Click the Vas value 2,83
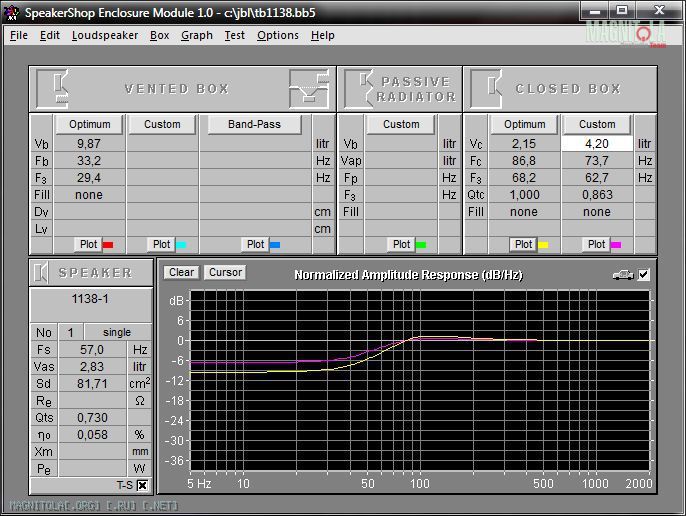This screenshot has width=686, height=516. pyautogui.click(x=92, y=367)
